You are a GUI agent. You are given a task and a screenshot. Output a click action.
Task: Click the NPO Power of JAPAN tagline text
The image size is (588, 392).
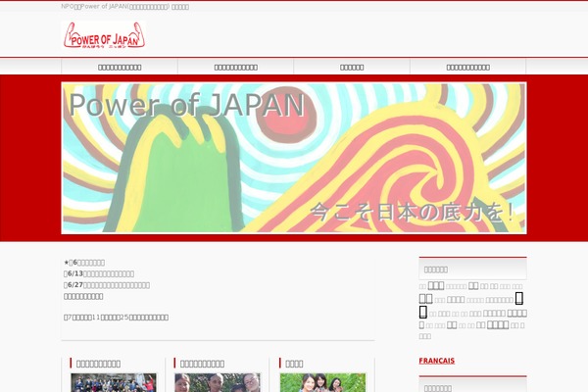click(124, 7)
